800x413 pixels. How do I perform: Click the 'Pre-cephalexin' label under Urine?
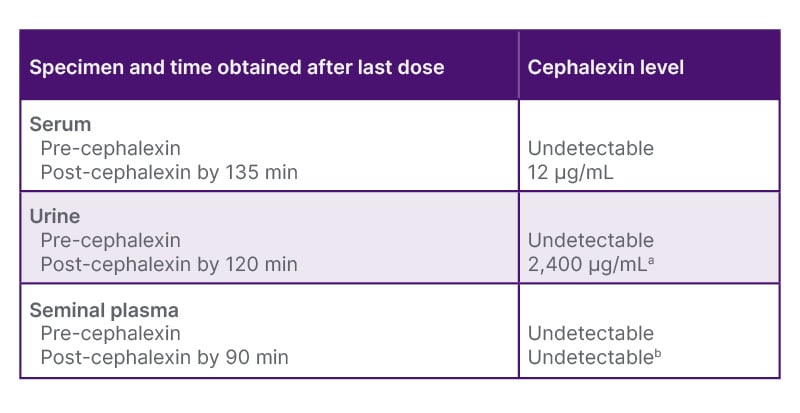(111, 240)
